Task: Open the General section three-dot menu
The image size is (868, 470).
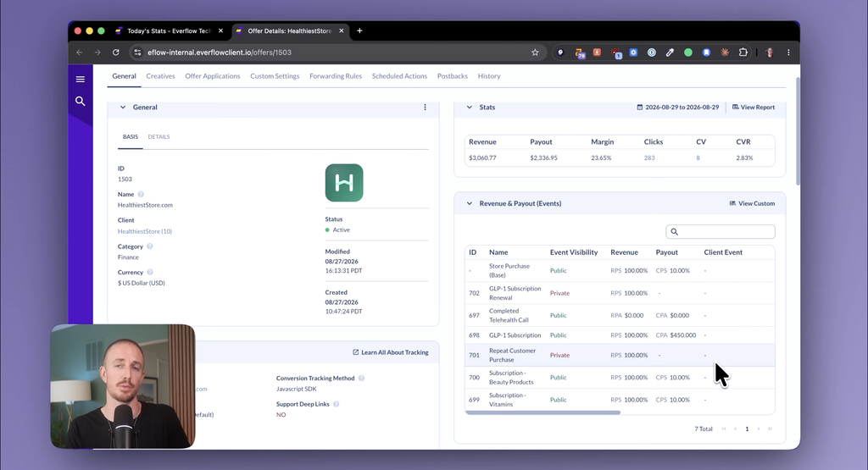Action: pyautogui.click(x=426, y=108)
